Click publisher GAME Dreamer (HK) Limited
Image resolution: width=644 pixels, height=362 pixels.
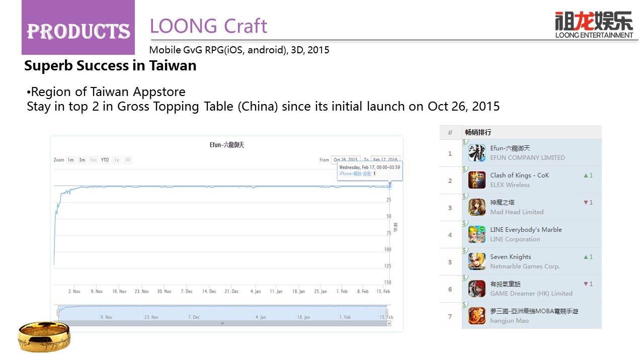[531, 294]
